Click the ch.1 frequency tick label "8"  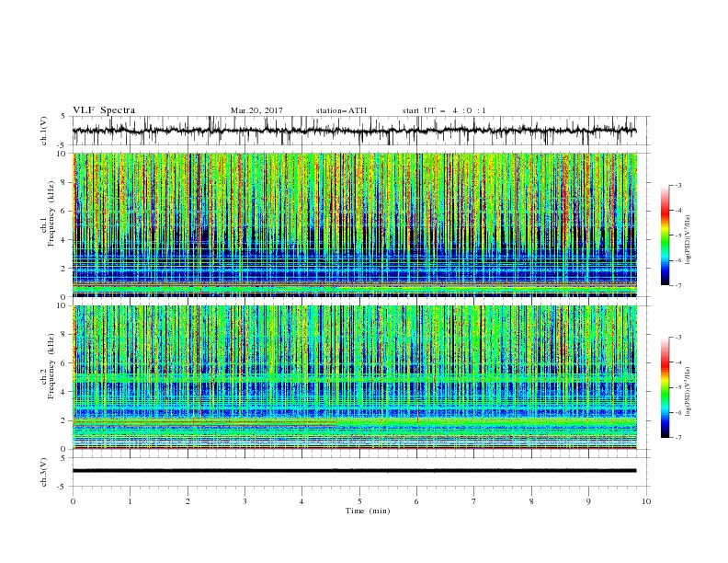(x=64, y=182)
